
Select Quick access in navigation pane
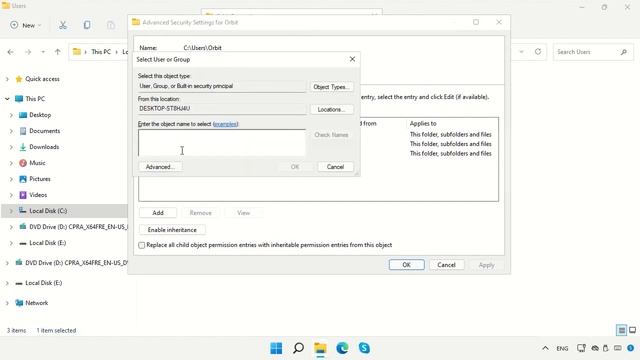[x=42, y=79]
